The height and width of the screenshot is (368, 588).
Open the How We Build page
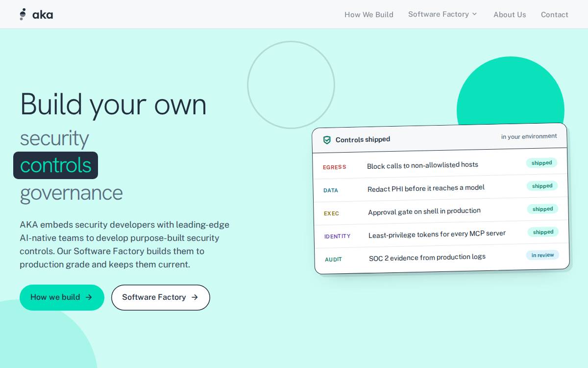tap(369, 15)
